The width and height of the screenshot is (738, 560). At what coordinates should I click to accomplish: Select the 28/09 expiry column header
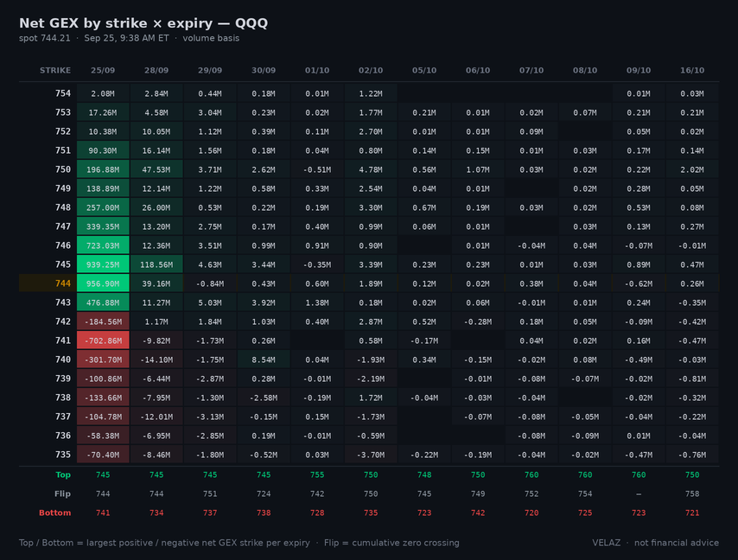coord(156,70)
